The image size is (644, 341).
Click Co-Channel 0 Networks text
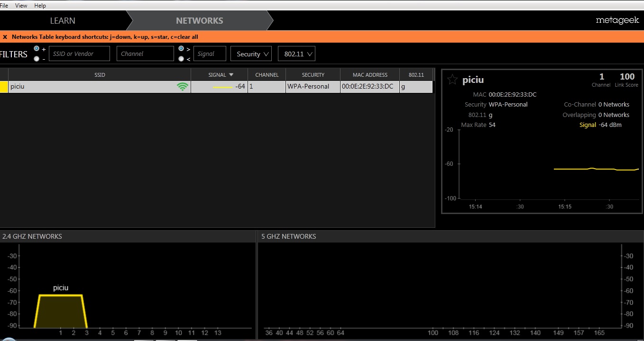[597, 105]
